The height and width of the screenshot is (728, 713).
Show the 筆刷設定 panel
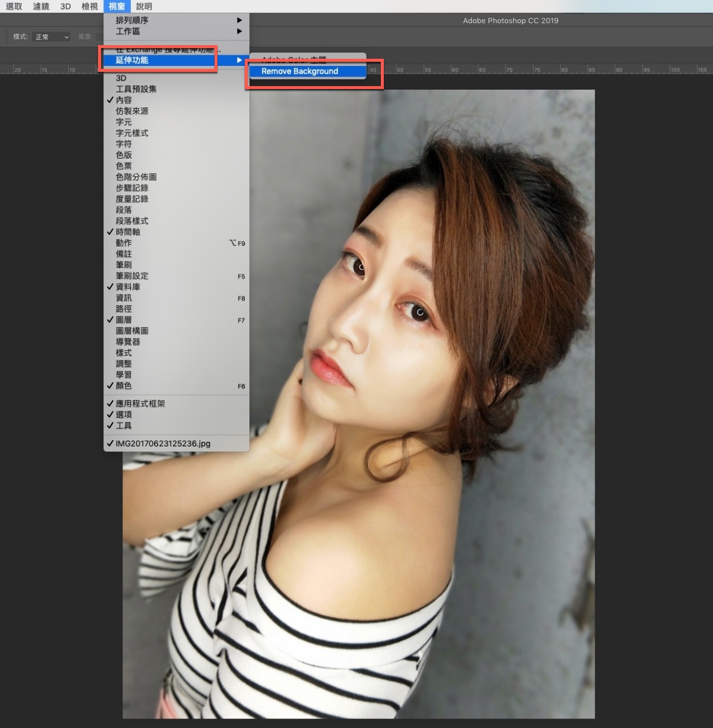132,276
